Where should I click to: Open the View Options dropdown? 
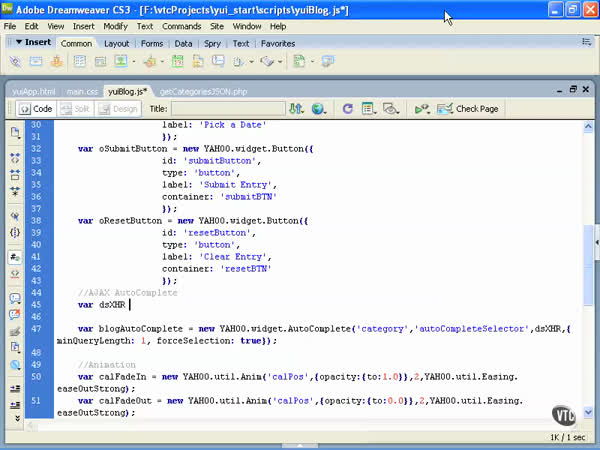click(x=370, y=108)
